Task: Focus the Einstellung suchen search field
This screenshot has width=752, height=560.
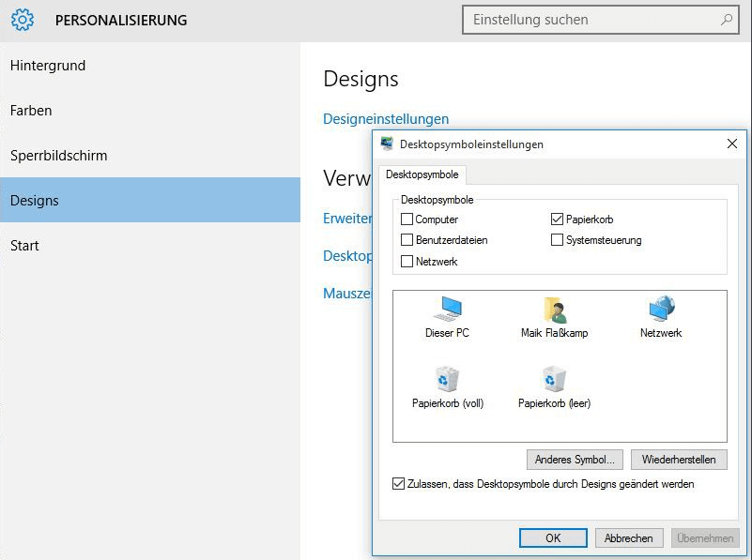Action: coord(601,20)
